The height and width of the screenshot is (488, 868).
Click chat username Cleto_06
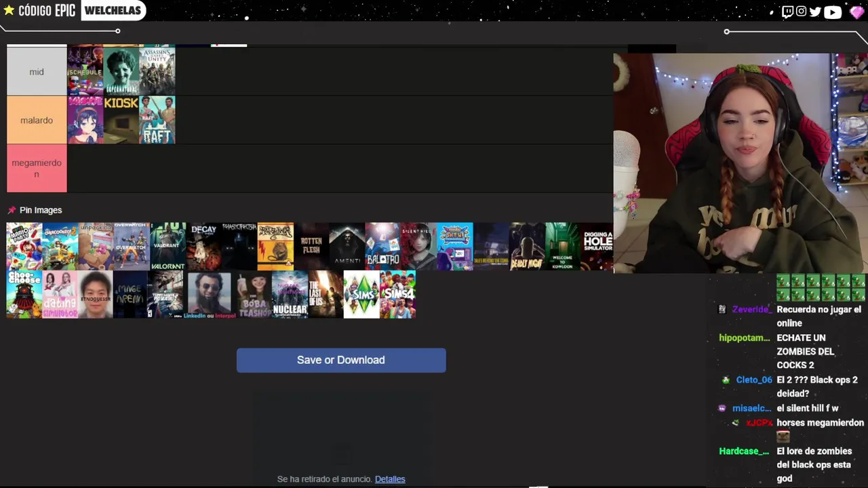point(754,380)
